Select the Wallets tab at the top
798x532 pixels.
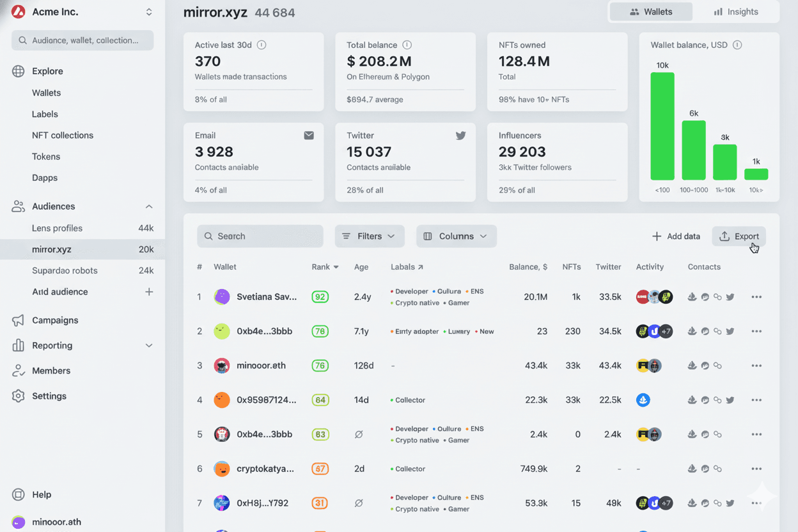click(650, 12)
